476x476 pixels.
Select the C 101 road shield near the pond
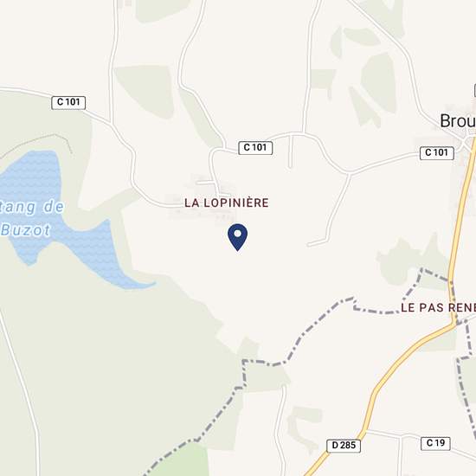click(x=68, y=103)
